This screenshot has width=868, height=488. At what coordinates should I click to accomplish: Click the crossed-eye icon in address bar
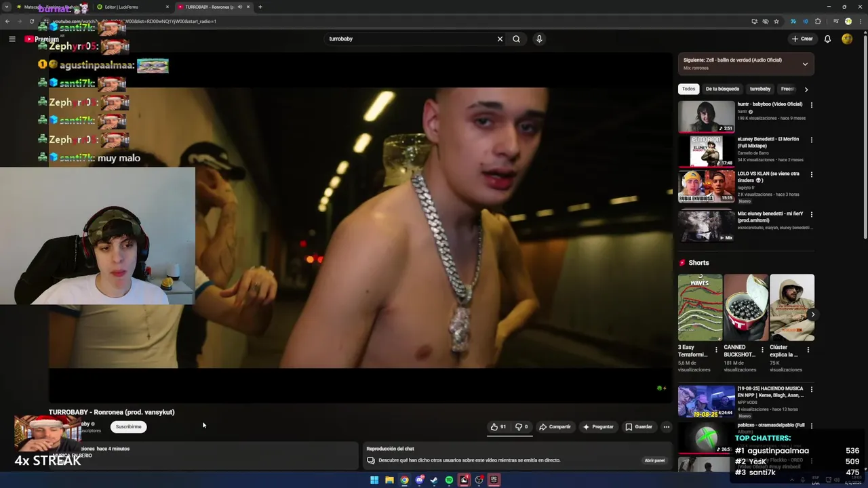pyautogui.click(x=766, y=21)
